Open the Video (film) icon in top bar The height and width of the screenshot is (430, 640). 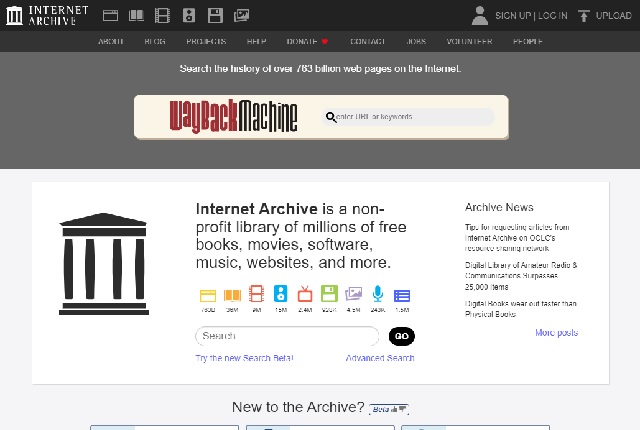pos(162,16)
